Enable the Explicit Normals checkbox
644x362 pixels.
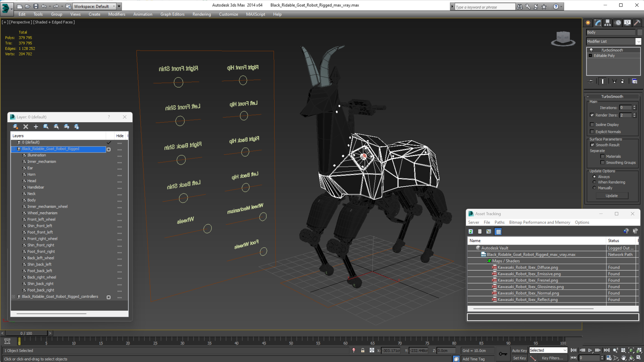coord(592,132)
